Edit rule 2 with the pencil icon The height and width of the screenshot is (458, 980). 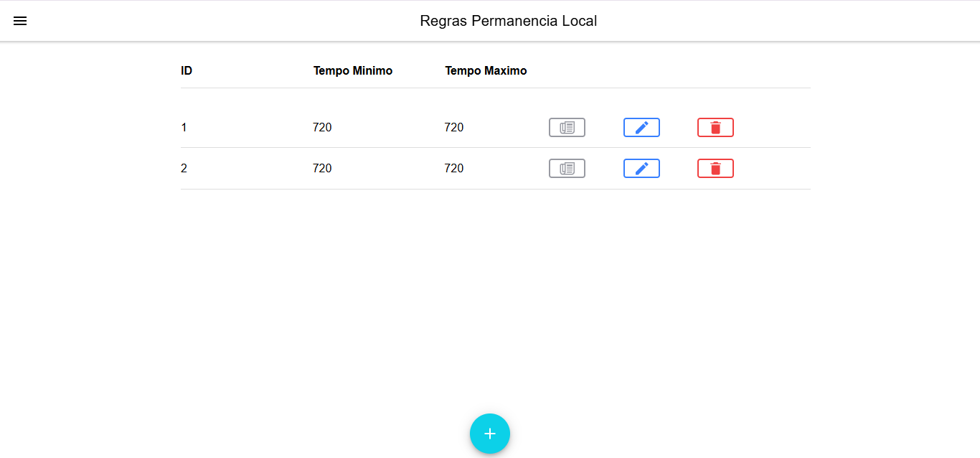tap(641, 168)
